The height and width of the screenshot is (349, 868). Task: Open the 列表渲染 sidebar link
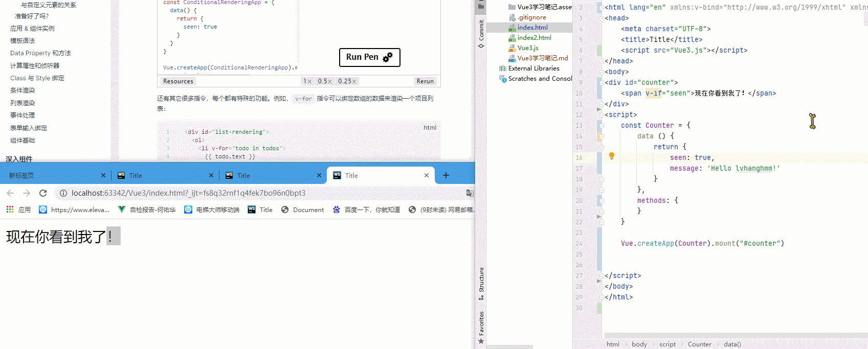click(x=23, y=103)
